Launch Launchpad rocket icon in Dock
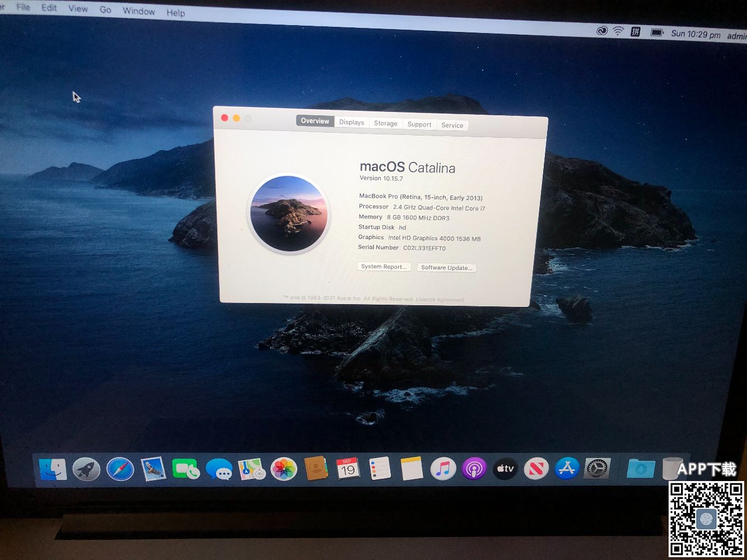Viewport: 747px width, 560px height. point(86,469)
